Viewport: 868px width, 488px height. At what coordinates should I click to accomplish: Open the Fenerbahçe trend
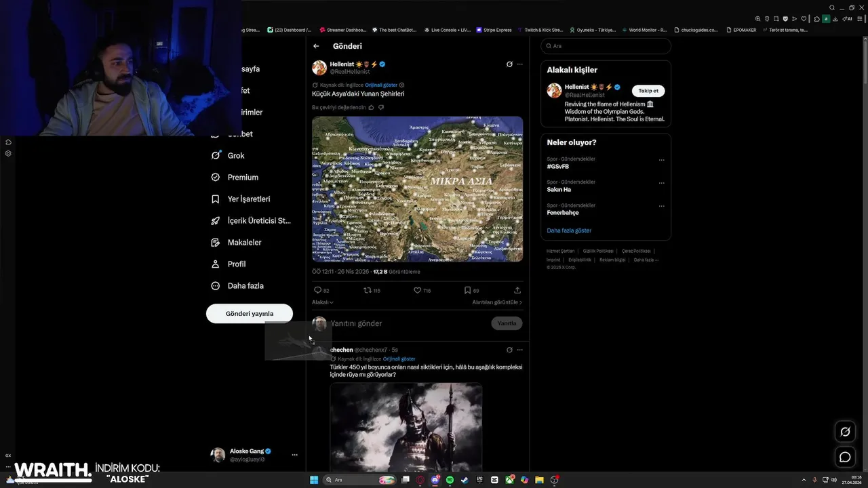(x=563, y=212)
